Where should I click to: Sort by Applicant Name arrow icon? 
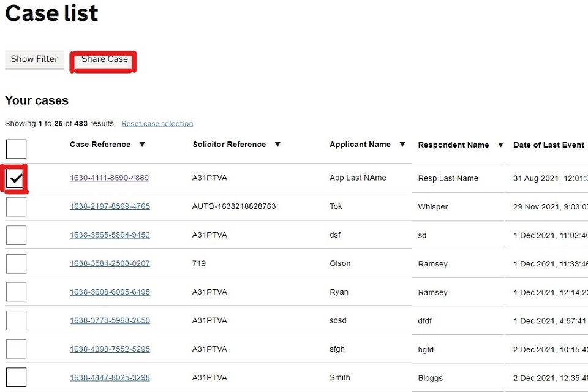(402, 145)
